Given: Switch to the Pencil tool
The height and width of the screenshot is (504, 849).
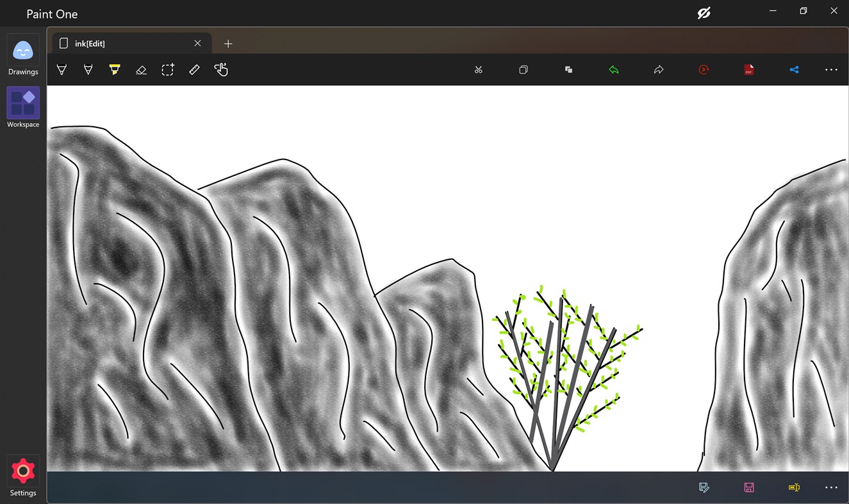Looking at the screenshot, I should tap(88, 69).
